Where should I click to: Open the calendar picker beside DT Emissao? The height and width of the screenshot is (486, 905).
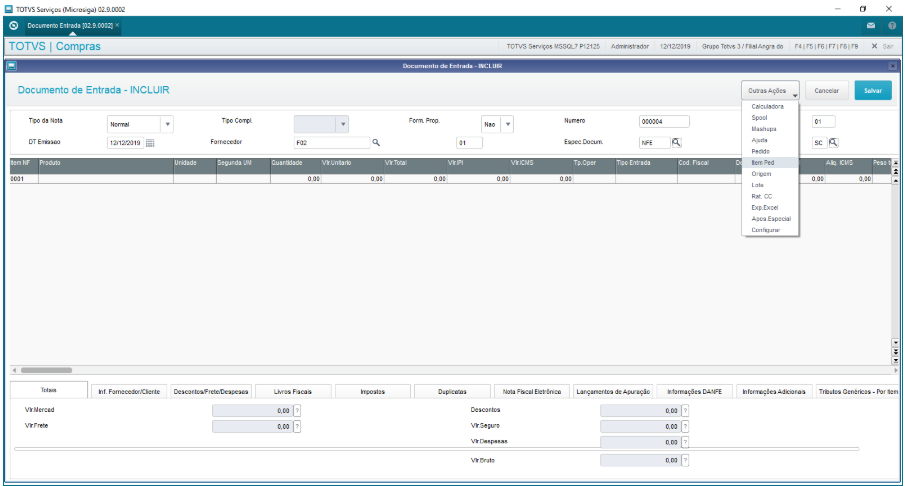[150, 143]
